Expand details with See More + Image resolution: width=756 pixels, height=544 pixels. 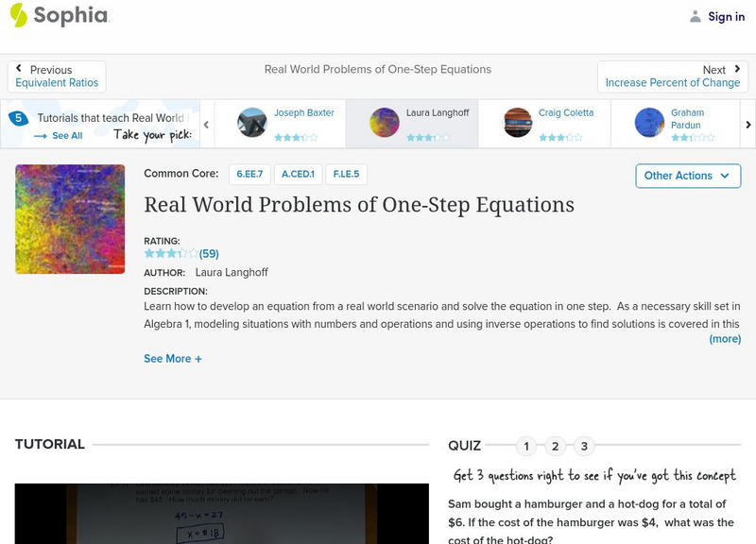click(173, 359)
